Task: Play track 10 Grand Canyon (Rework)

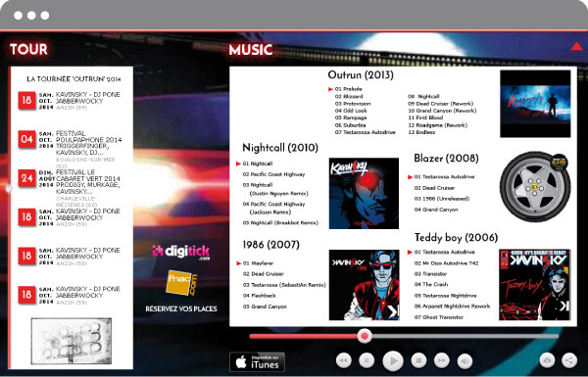Action: pyautogui.click(x=442, y=111)
